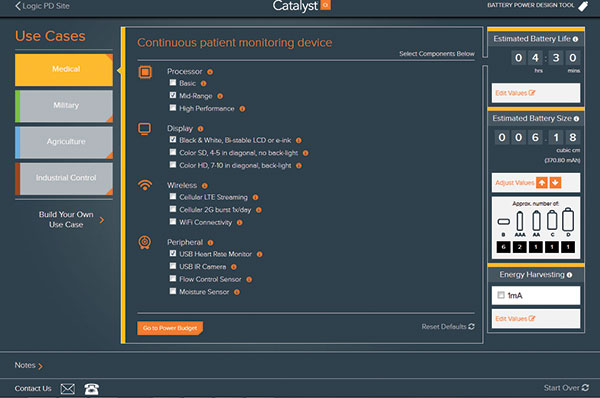The width and height of the screenshot is (600, 398).
Task: Click Reset Defaults
Action: click(x=448, y=327)
